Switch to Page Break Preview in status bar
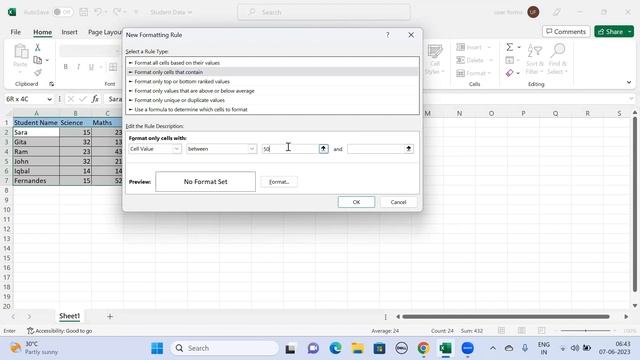This screenshot has height=360, width=640. click(542, 331)
